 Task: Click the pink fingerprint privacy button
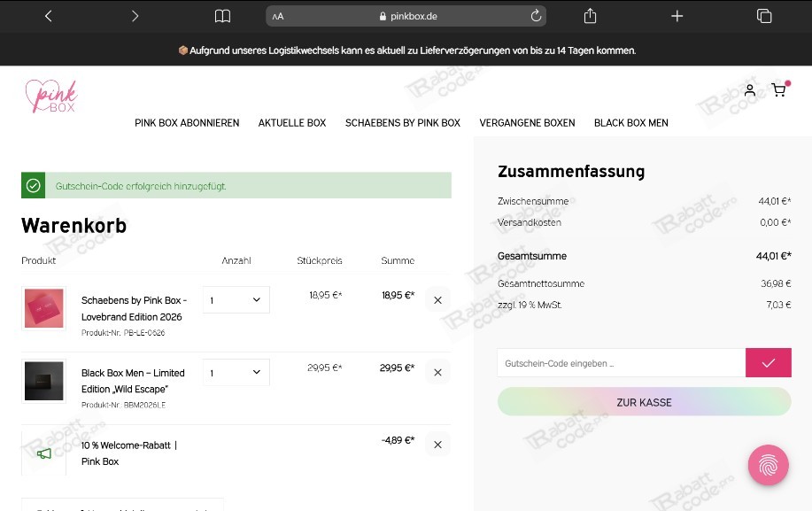768,465
